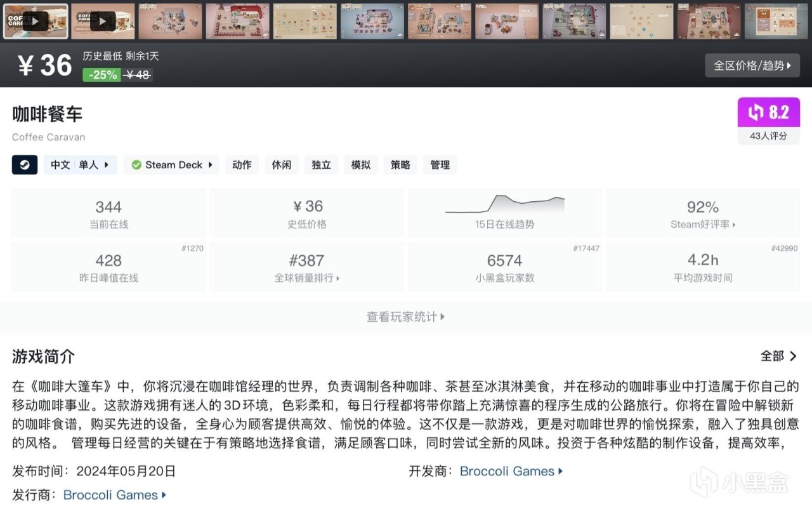812x511 pixels.
Task: Open the Steam好评率 details
Action: (703, 225)
